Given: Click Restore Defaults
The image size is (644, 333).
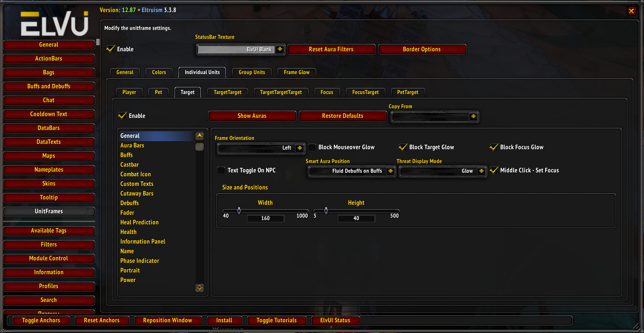Looking at the screenshot, I should click(343, 116).
